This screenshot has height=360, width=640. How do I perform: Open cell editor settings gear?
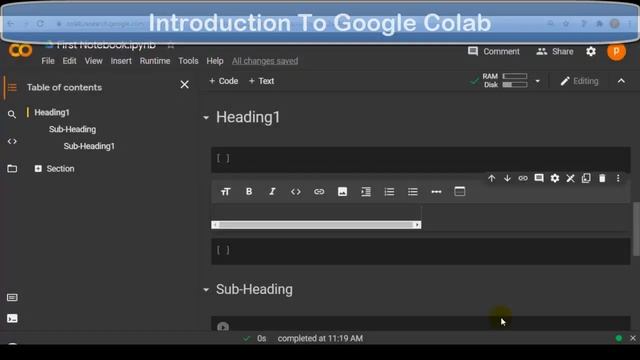click(x=555, y=178)
